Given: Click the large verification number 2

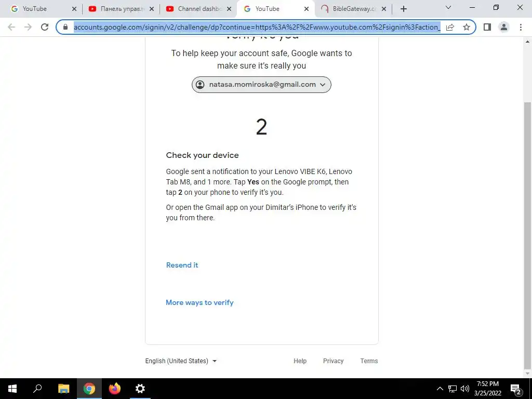Looking at the screenshot, I should [261, 127].
